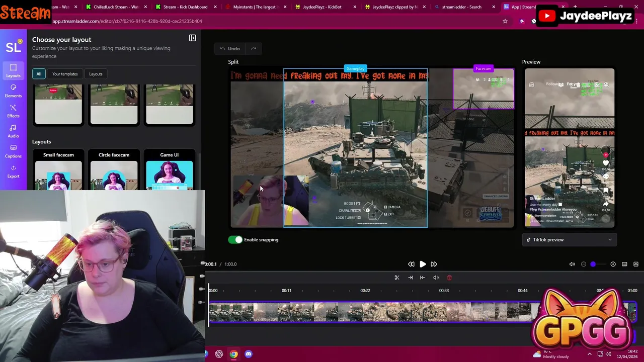Click the TikTok phone preview image
This screenshot has height=362, width=644.
pos(570,148)
